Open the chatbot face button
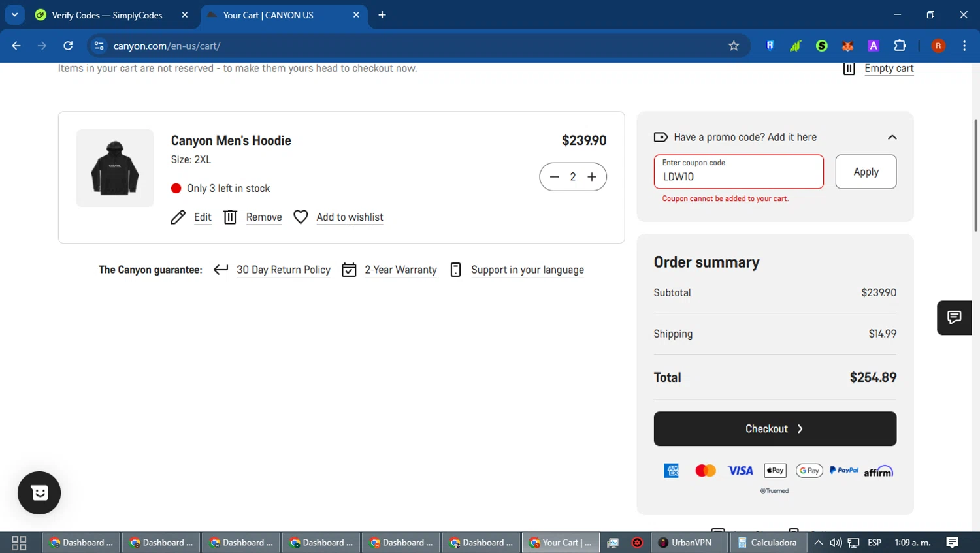The image size is (980, 553). pyautogui.click(x=39, y=493)
